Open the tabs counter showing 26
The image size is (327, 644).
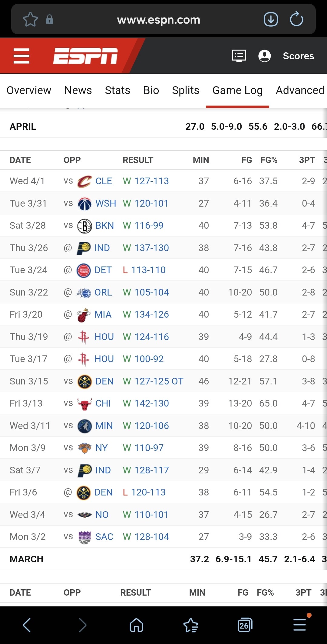[x=245, y=625]
